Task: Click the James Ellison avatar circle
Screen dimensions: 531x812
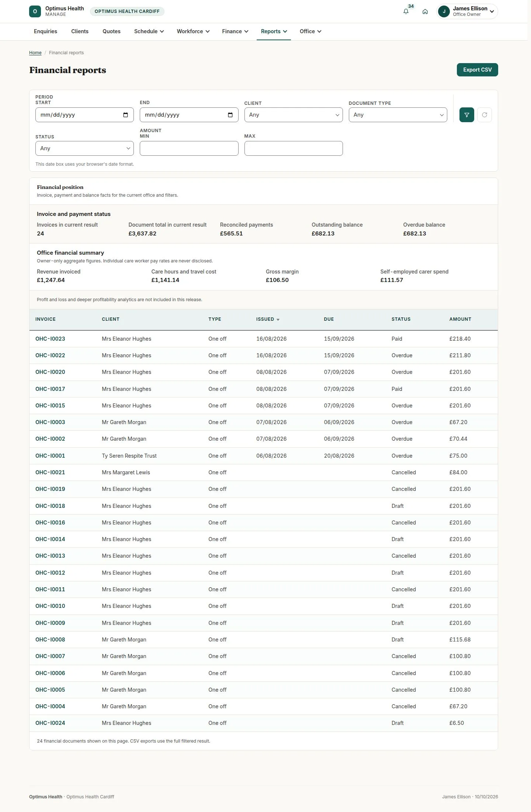Action: pyautogui.click(x=444, y=11)
